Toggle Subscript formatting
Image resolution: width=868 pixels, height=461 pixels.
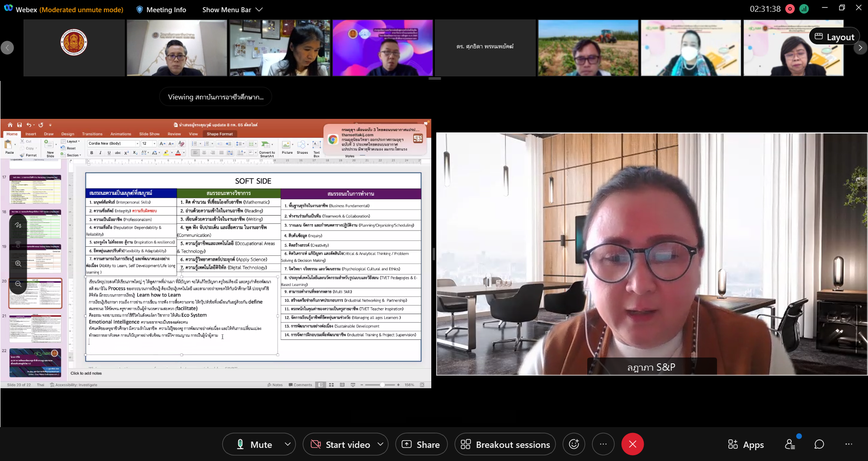coord(135,153)
